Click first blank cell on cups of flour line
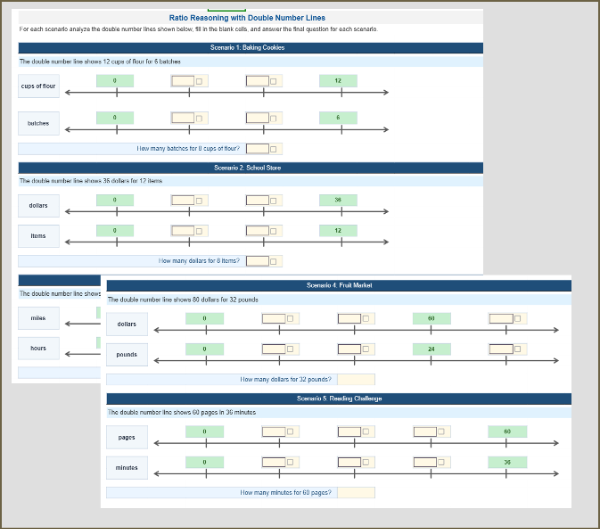This screenshot has width=600, height=529. [182, 80]
